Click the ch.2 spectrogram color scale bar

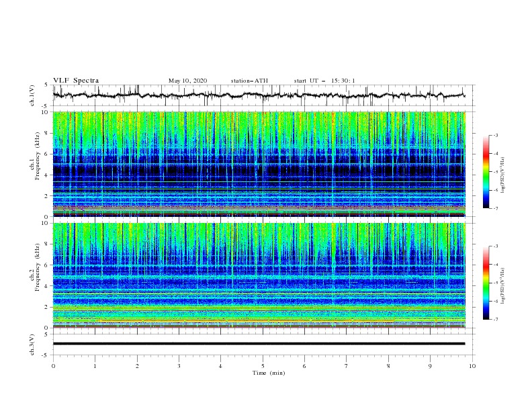[x=486, y=283]
